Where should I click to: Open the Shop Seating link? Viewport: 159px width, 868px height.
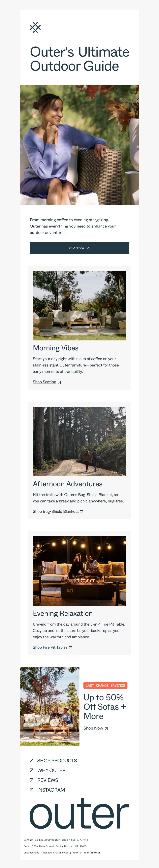pos(44,382)
